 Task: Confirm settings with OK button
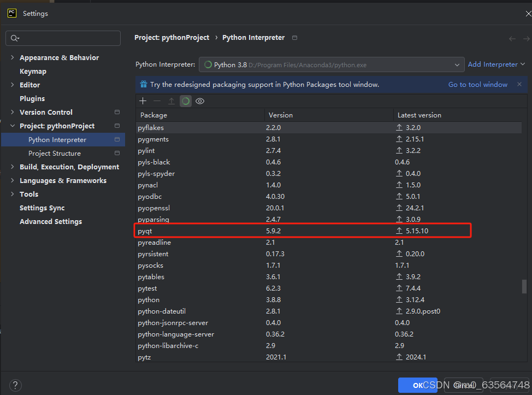coord(417,385)
